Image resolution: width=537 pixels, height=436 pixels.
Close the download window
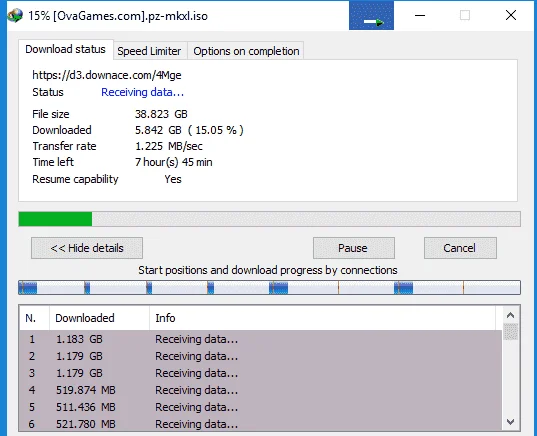(511, 15)
